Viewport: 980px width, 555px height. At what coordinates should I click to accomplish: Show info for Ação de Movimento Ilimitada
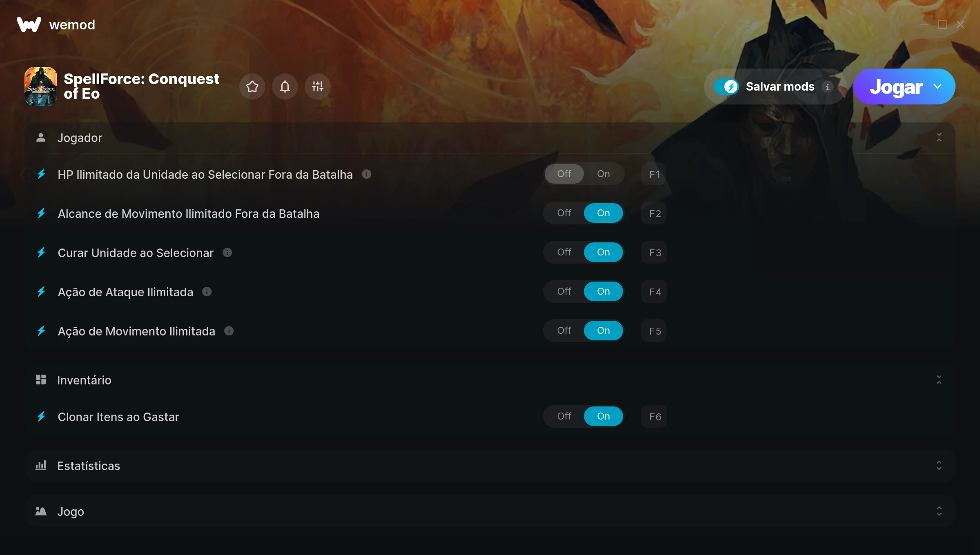(x=229, y=331)
